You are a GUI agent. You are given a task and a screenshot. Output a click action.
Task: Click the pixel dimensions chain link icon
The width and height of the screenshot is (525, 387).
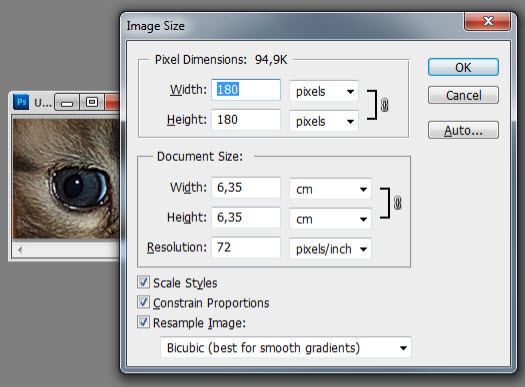click(385, 105)
